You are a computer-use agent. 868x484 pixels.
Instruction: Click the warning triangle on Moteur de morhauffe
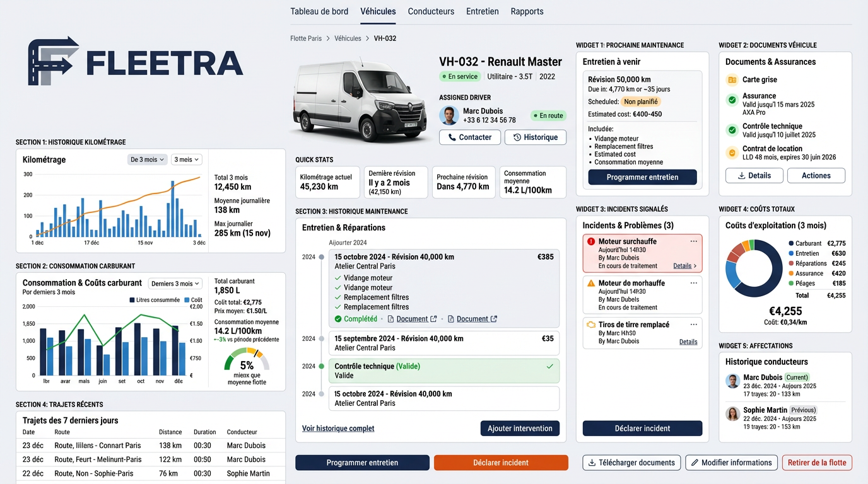pyautogui.click(x=591, y=284)
